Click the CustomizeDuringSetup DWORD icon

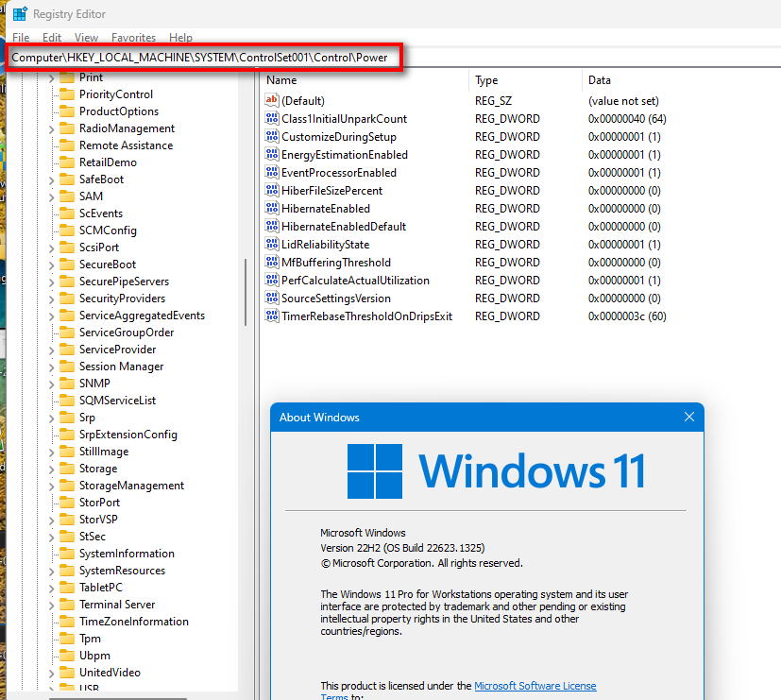coord(271,137)
